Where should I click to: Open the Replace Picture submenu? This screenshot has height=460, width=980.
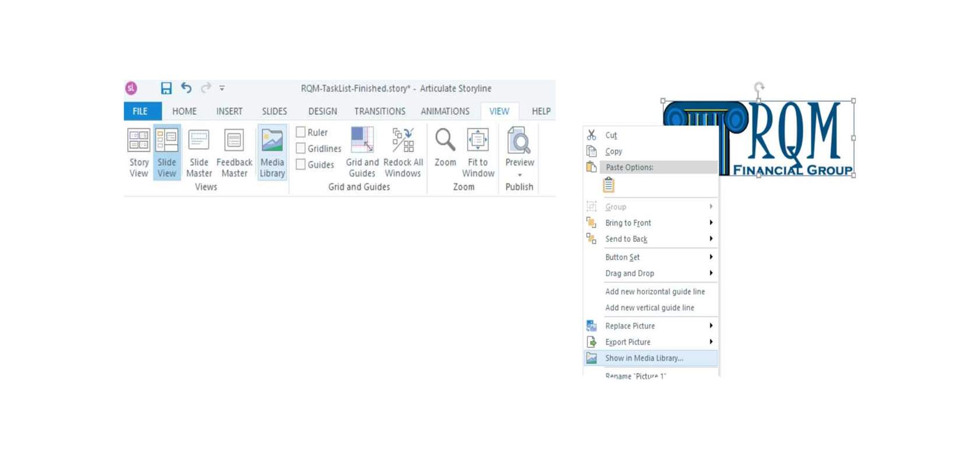pyautogui.click(x=650, y=326)
